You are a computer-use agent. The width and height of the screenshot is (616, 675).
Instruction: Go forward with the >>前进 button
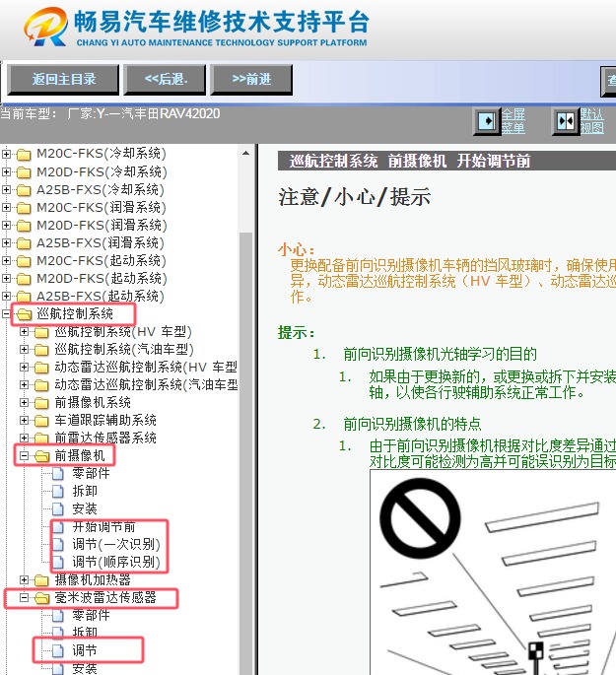[x=251, y=79]
